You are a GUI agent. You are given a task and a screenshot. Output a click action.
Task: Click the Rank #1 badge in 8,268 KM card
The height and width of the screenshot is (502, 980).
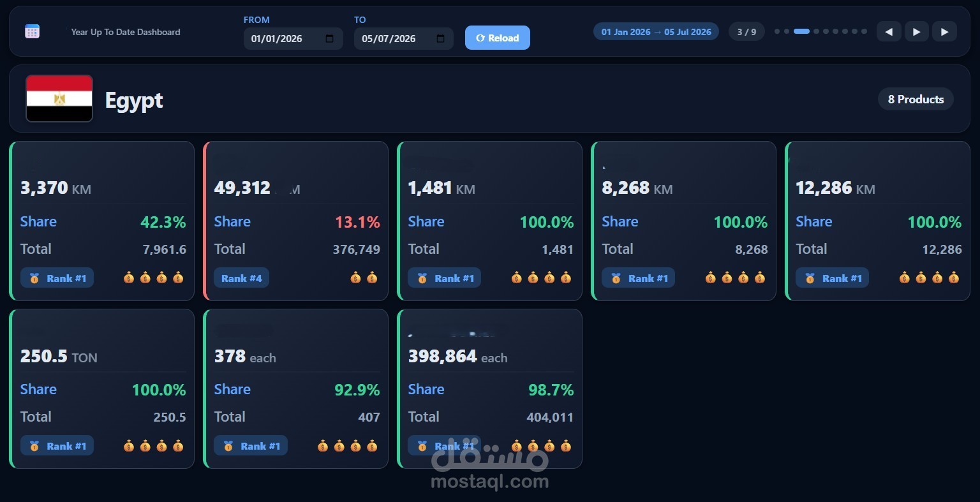(639, 278)
